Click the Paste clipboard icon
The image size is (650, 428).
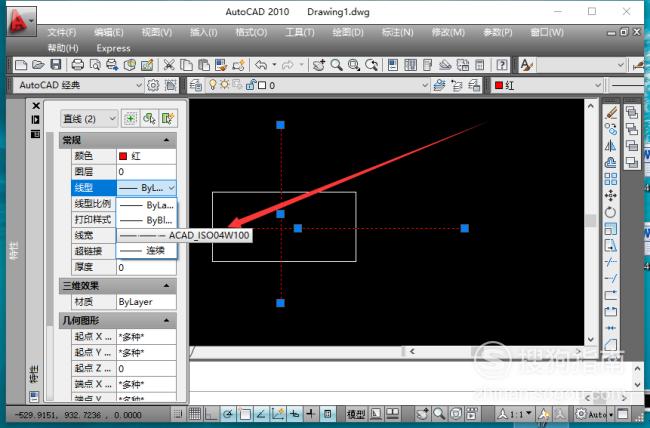pyautogui.click(x=204, y=65)
